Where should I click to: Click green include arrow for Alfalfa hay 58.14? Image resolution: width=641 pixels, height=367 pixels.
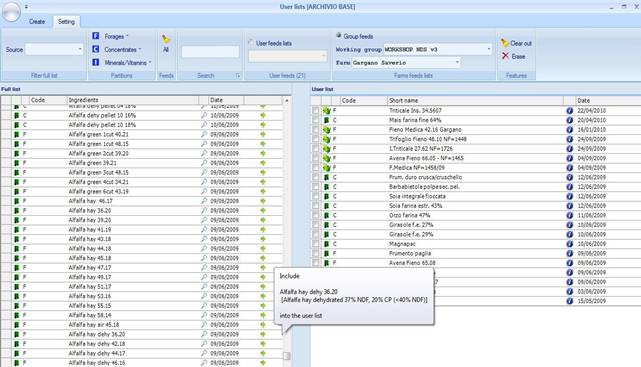click(263, 315)
